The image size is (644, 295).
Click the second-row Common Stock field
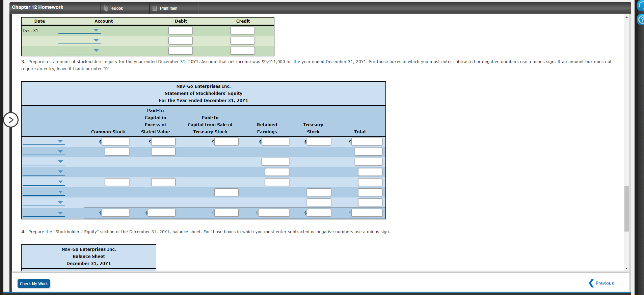(117, 152)
